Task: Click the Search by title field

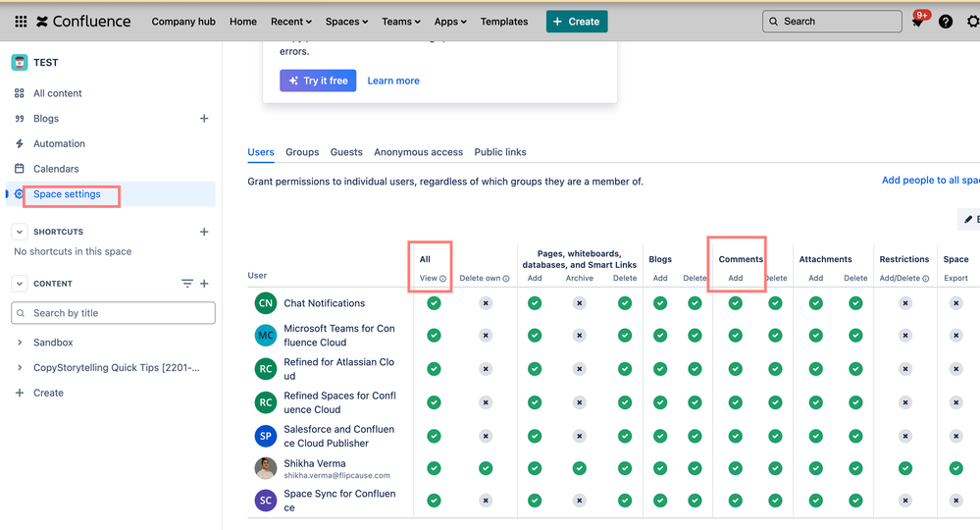Action: click(x=113, y=313)
